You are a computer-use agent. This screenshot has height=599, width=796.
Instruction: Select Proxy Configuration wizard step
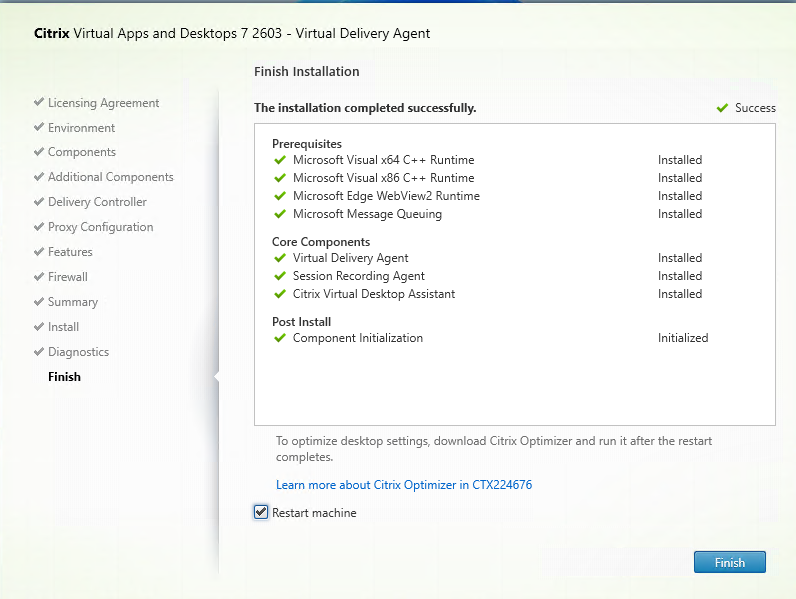tap(101, 227)
